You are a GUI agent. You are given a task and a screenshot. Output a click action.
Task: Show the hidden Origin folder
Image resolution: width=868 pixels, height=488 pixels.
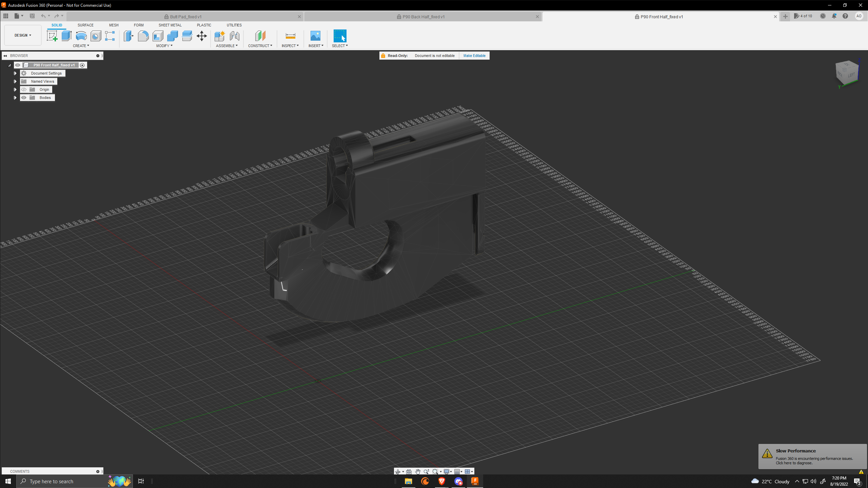(x=24, y=89)
